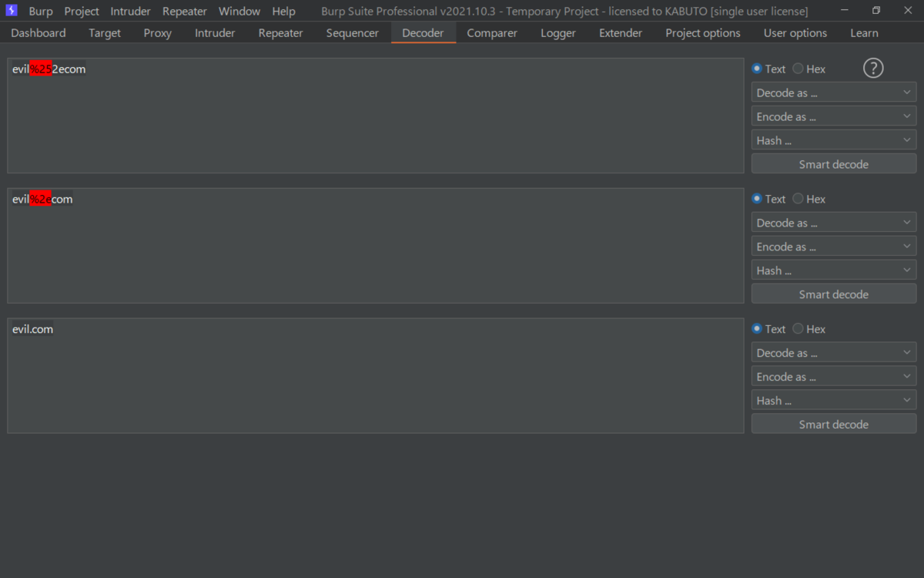This screenshot has width=924, height=578.
Task: Click the Burp Suite lightning logo icon
Action: point(12,11)
